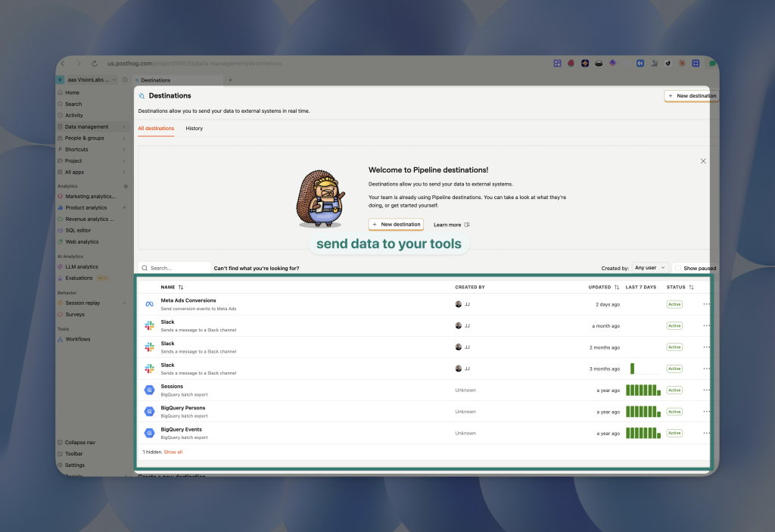The width and height of the screenshot is (775, 532).
Task: Focus the destinations Search input field
Action: (x=178, y=268)
